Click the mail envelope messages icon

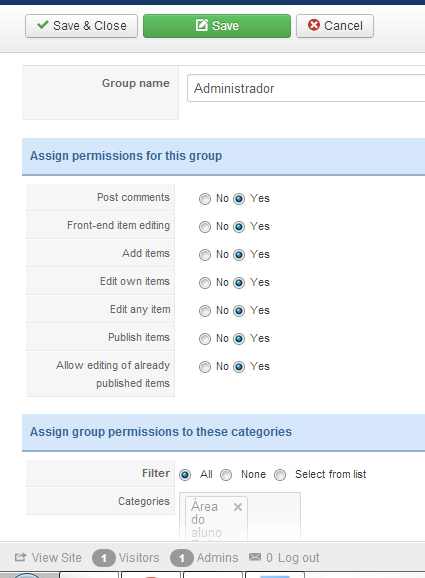[x=255, y=557]
